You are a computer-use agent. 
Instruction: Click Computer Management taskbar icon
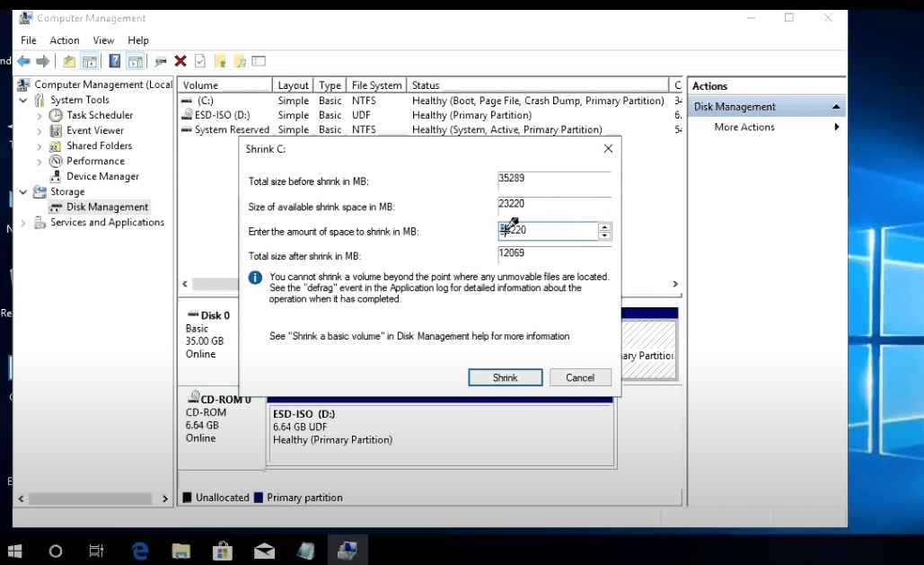coord(348,551)
